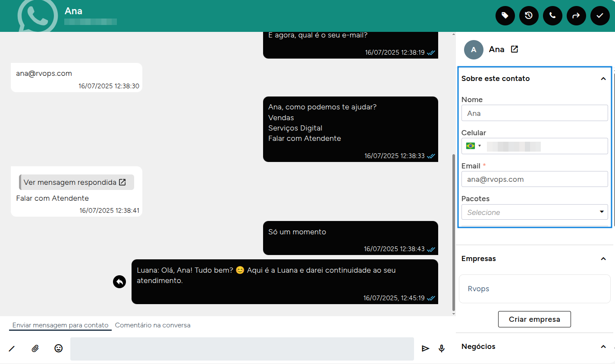The width and height of the screenshot is (615, 364).
Task: Open the country flag selector for Celular
Action: (x=473, y=146)
